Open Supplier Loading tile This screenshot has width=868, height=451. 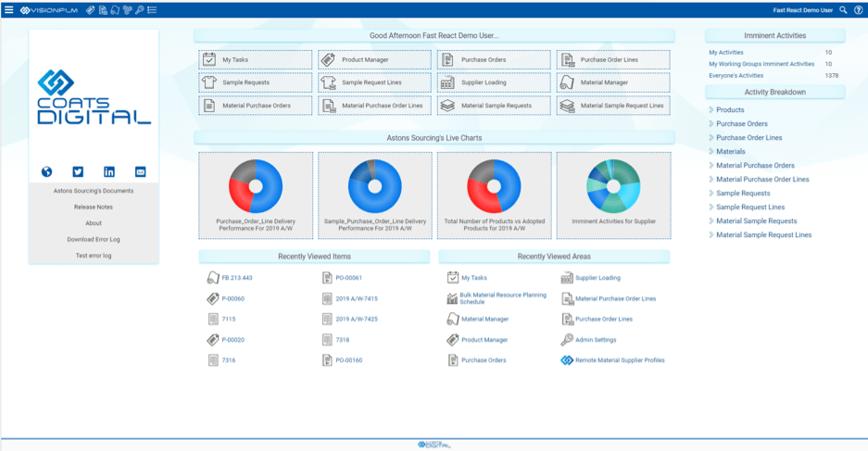[x=495, y=82]
